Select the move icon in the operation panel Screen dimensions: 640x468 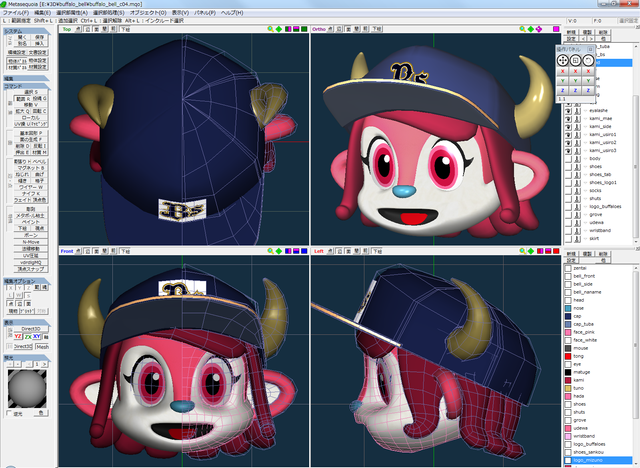562,60
